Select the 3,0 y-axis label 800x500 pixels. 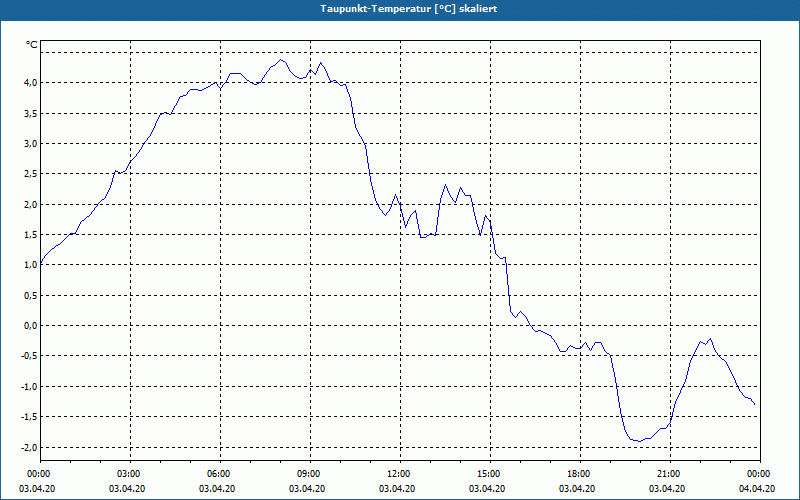click(x=31, y=143)
